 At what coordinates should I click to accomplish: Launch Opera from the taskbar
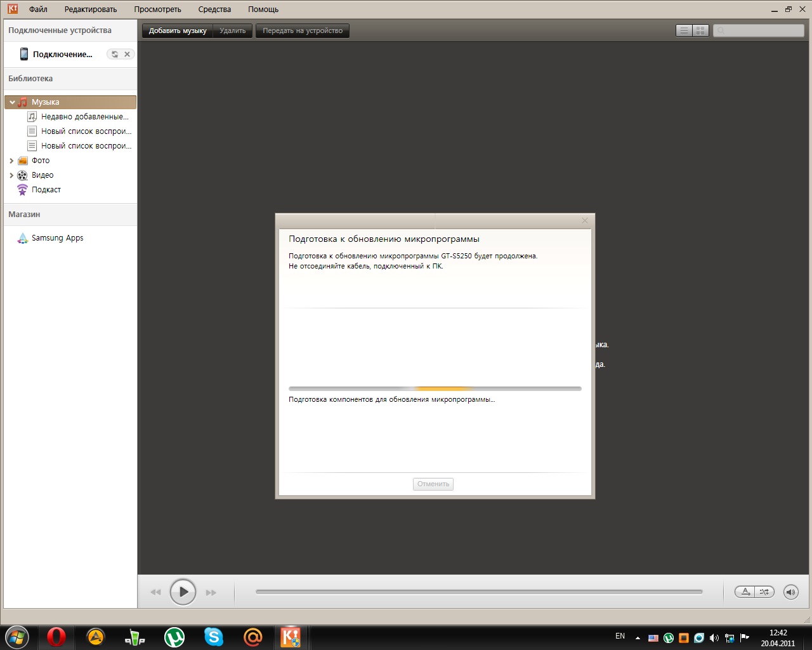coord(56,637)
